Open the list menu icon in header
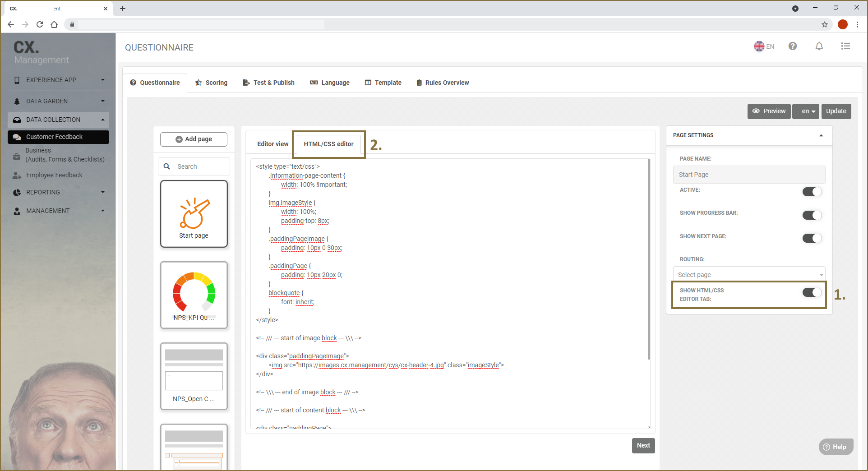Viewport: 868px width, 471px height. [846, 46]
